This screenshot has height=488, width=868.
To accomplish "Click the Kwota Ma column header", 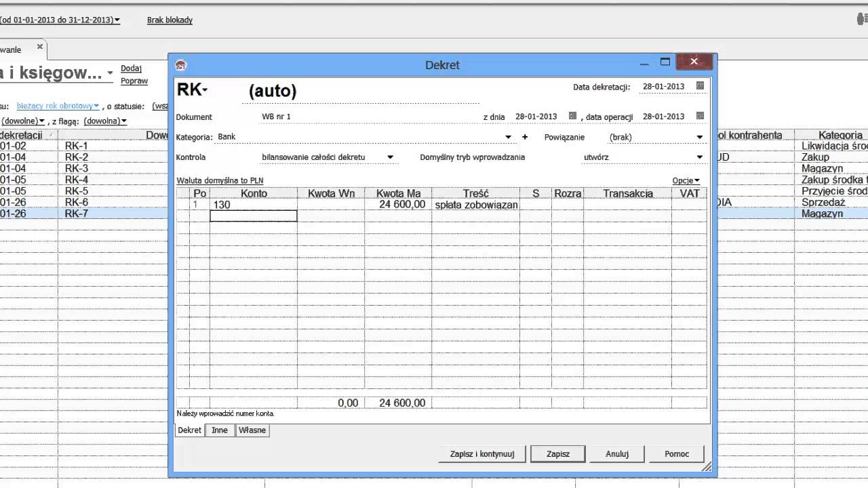I will click(398, 193).
